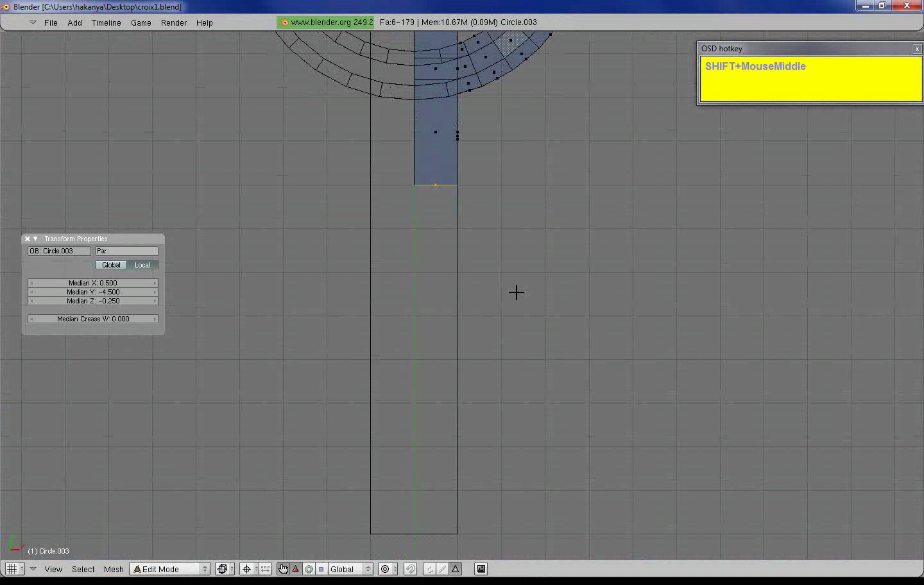Screen dimensions: 924x585
Task: Close the Transform Properties panel
Action: tap(27, 239)
